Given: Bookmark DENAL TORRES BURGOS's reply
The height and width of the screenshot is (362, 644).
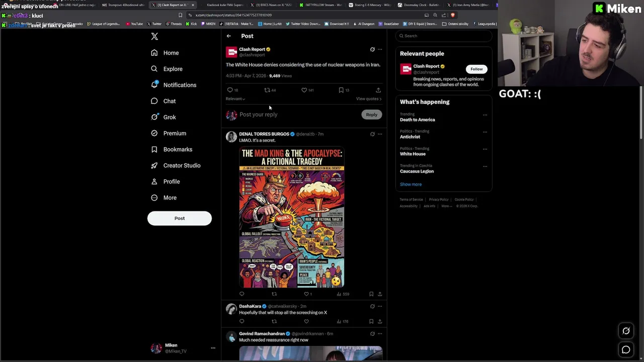Looking at the screenshot, I should click(x=371, y=294).
